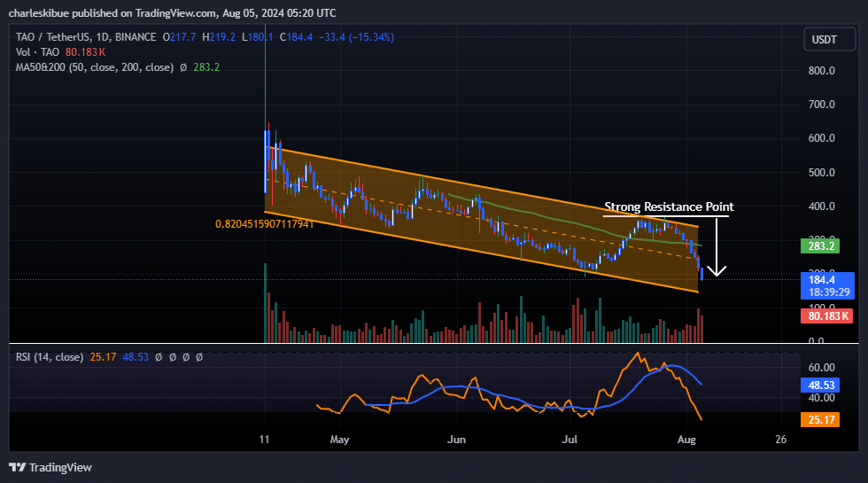This screenshot has height=483, width=868.
Task: Click the Jul marker on time axis
Action: point(571,439)
